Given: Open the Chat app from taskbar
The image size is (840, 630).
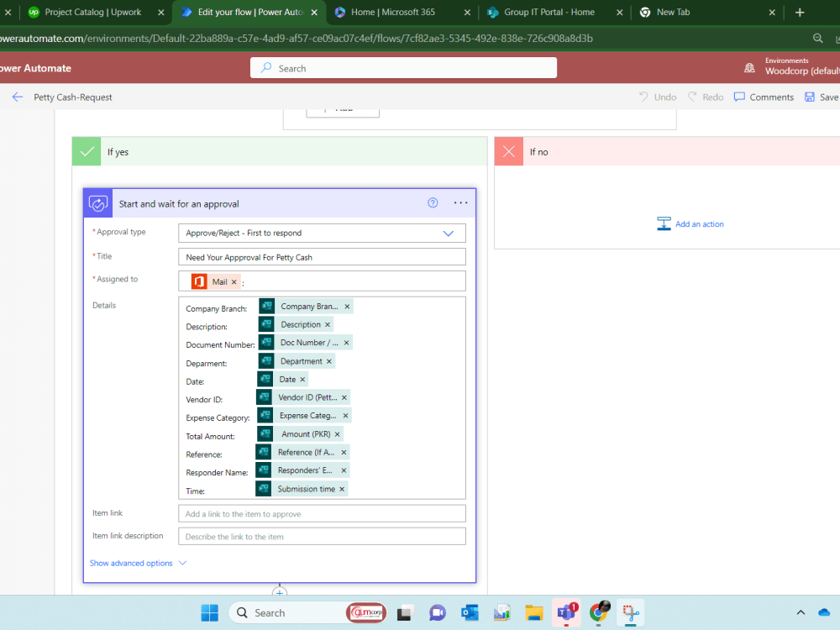Looking at the screenshot, I should click(438, 613).
